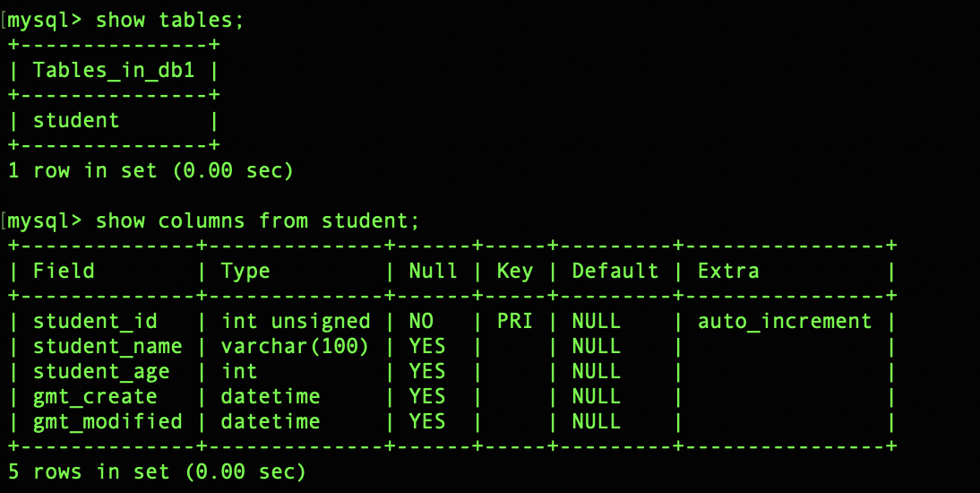Select the student_name field name
This screenshot has height=493, width=980.
(107, 346)
